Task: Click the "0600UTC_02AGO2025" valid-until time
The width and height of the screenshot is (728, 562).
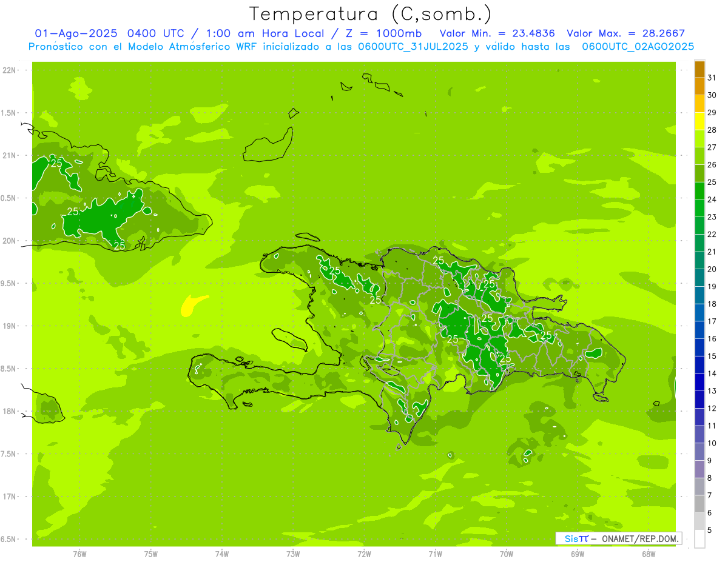Action: (638, 47)
